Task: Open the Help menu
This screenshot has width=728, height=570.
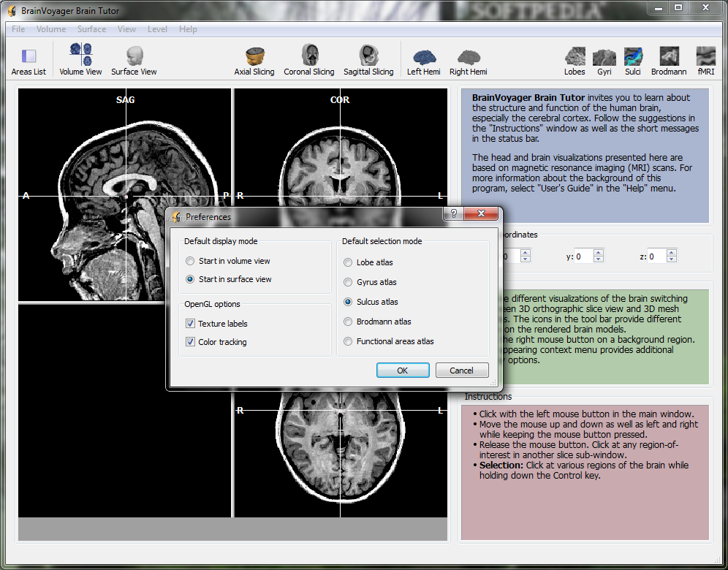Action: click(188, 29)
